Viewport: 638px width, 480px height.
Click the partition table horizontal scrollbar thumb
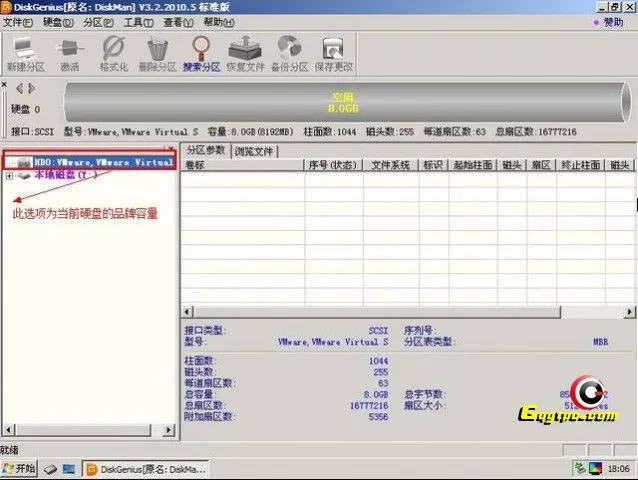pyautogui.click(x=377, y=312)
